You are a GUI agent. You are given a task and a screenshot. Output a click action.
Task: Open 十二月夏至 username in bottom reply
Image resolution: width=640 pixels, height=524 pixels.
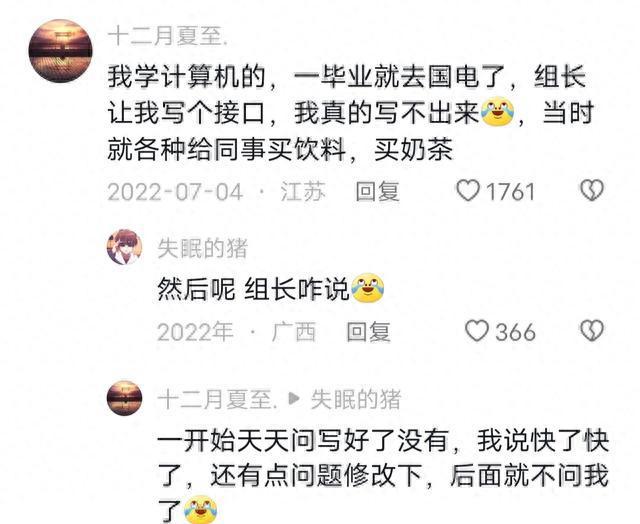(218, 399)
